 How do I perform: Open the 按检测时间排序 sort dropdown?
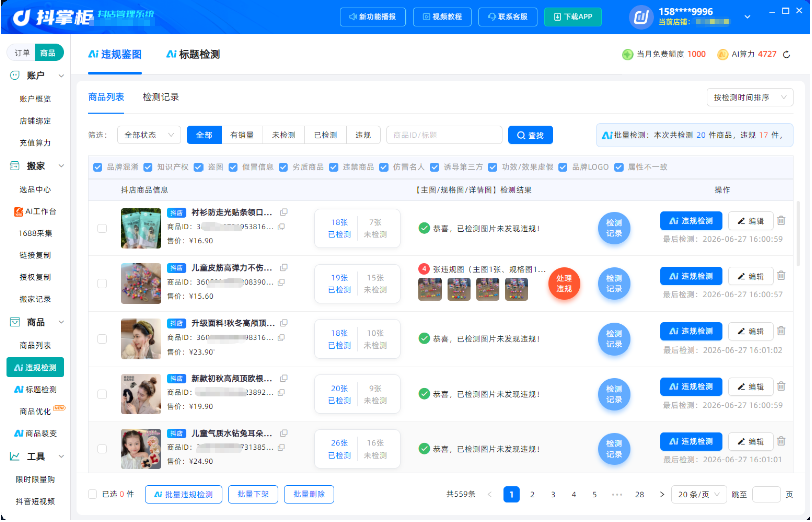(x=751, y=97)
